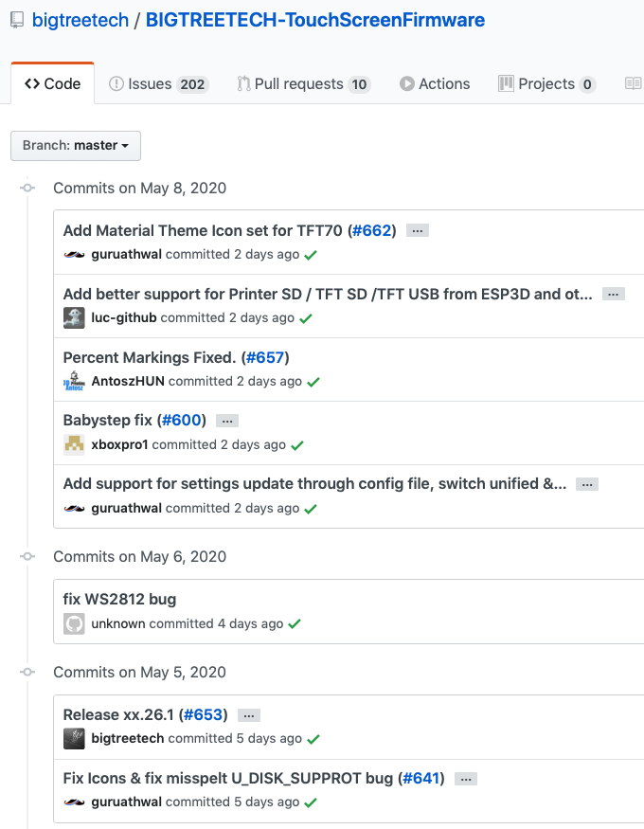Open pull request link #653

click(x=204, y=715)
